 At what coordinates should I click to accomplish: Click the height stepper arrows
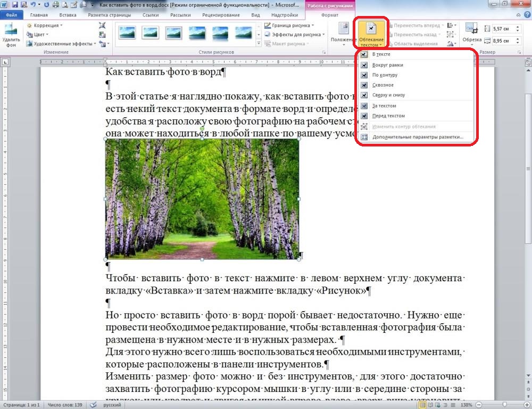[x=518, y=29]
